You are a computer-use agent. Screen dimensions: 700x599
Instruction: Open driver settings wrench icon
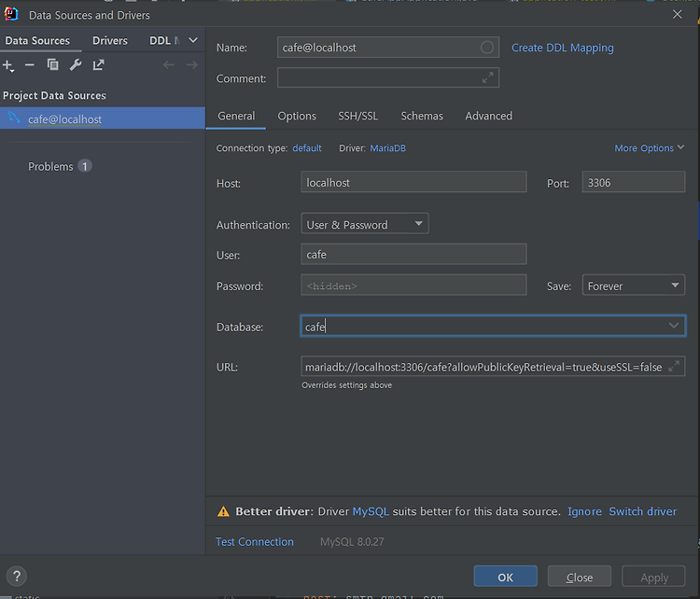(76, 65)
